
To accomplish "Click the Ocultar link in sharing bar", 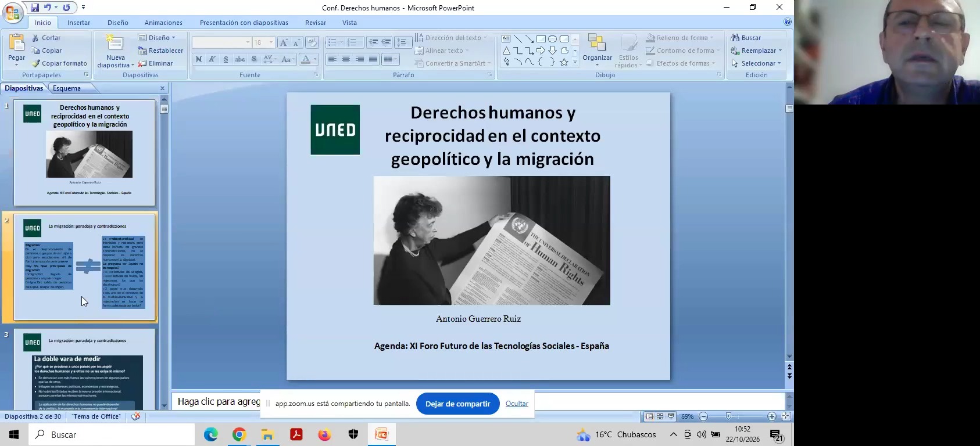I will (x=517, y=404).
